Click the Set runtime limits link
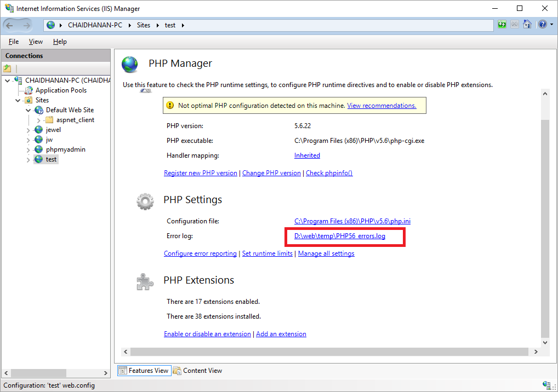 click(x=267, y=253)
